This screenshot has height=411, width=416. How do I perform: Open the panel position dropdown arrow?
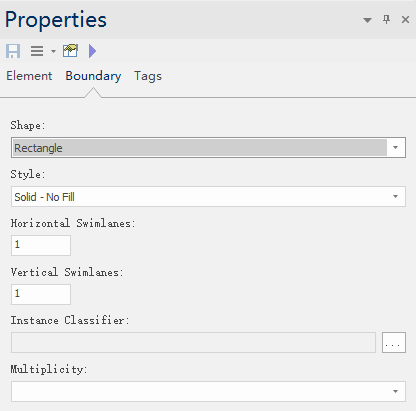pyautogui.click(x=367, y=20)
